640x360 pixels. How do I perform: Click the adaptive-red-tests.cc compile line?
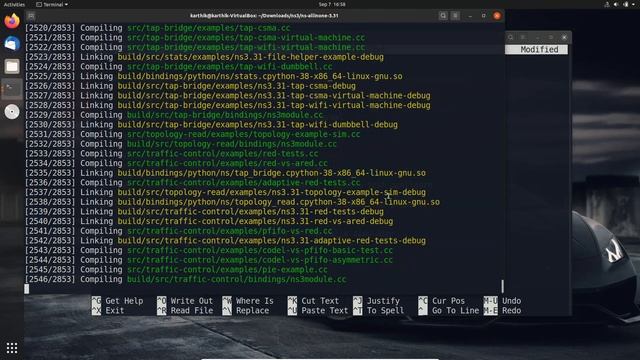click(193, 182)
